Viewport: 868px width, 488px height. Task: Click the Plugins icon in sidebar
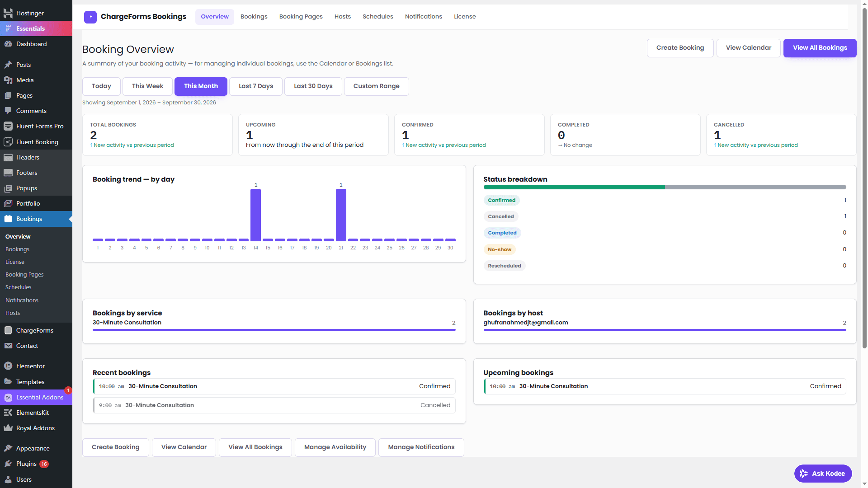[x=8, y=464]
